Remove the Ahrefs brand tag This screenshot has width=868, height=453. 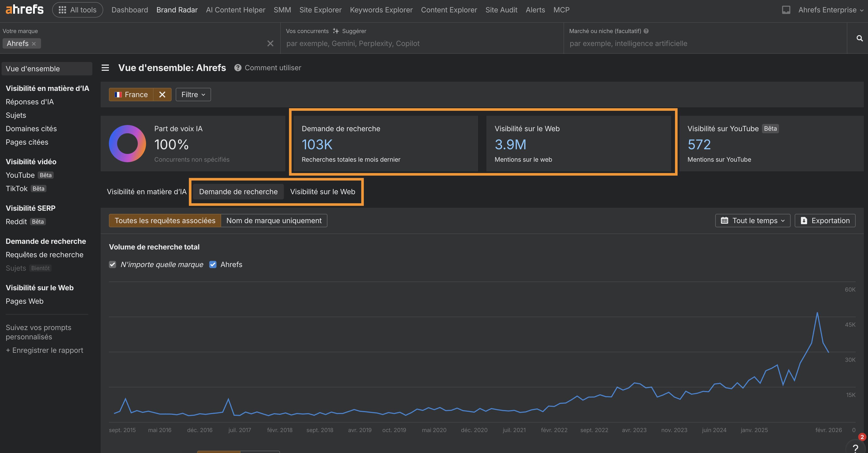click(x=34, y=44)
